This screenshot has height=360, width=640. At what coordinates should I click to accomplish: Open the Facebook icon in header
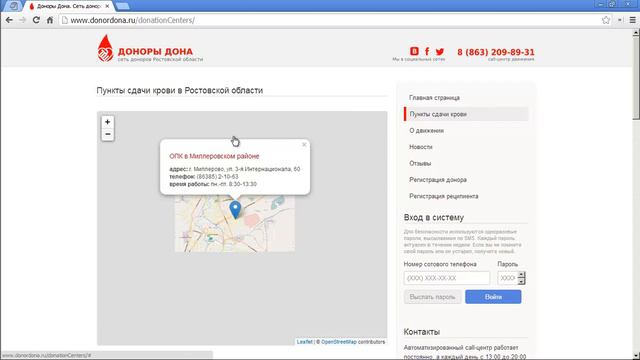[427, 51]
